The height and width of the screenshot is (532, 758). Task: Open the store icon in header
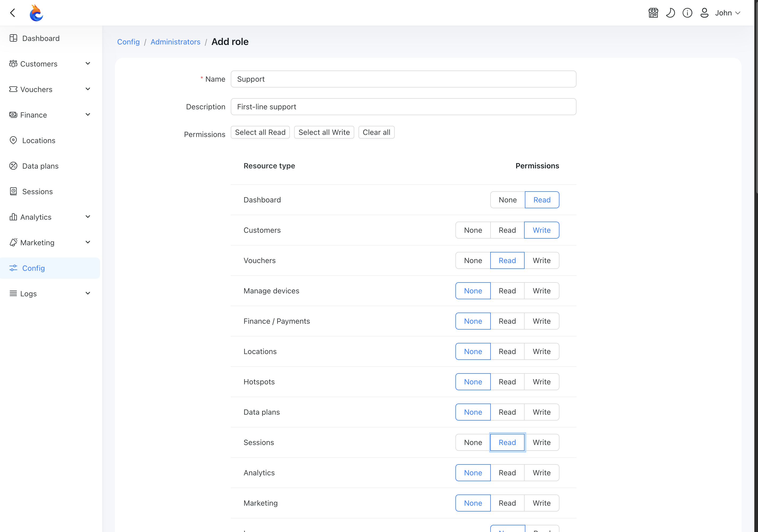653,13
